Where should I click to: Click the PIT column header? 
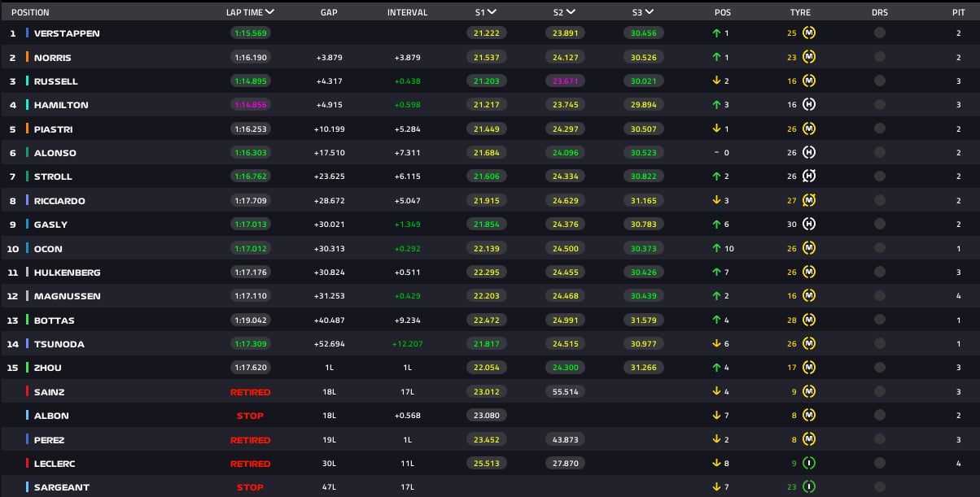[x=958, y=13]
